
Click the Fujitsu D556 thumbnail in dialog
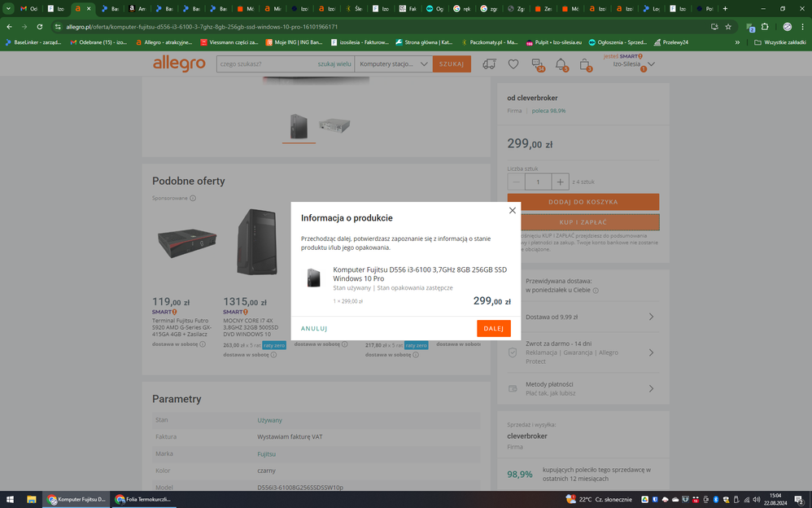tap(314, 278)
